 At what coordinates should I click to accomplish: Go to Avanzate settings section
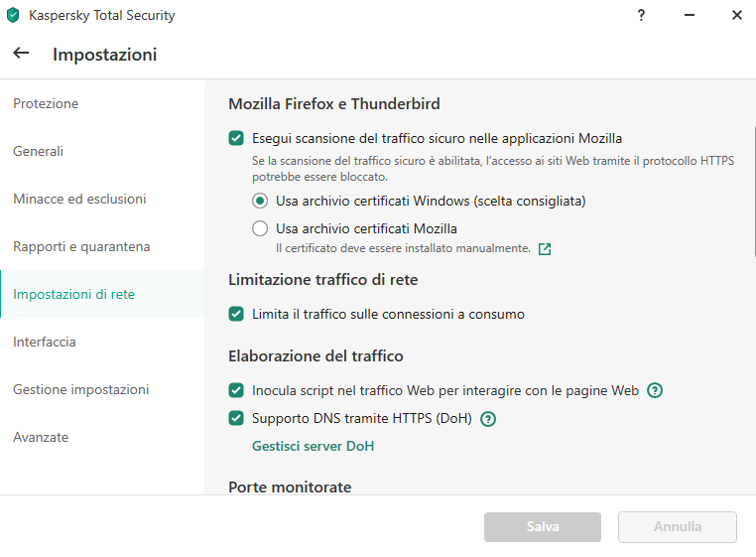point(41,437)
